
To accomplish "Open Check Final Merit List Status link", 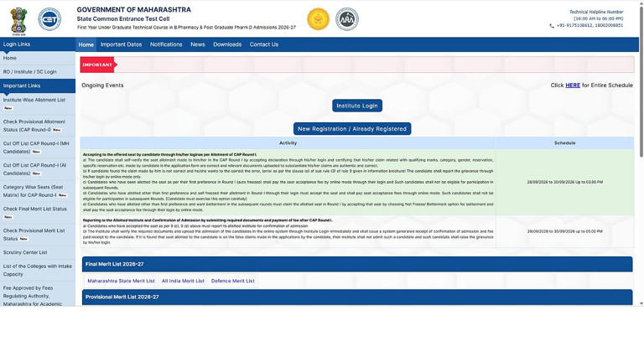I will 35,209.
